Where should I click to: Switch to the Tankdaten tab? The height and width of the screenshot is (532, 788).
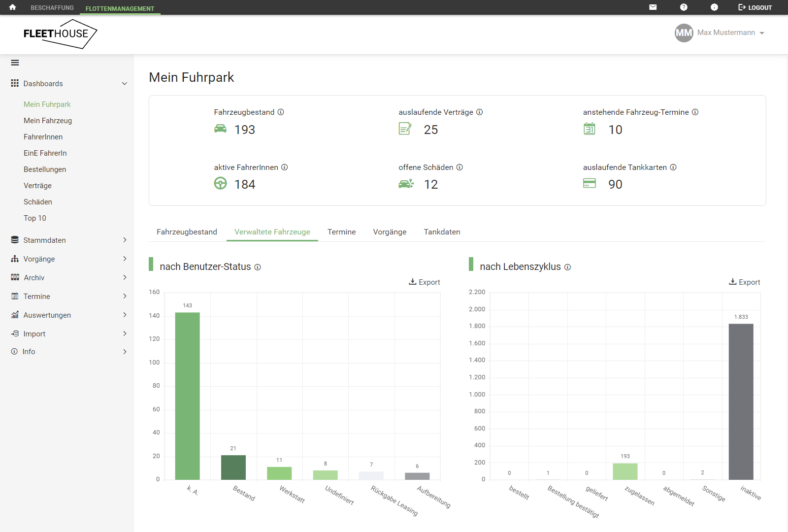pyautogui.click(x=442, y=232)
